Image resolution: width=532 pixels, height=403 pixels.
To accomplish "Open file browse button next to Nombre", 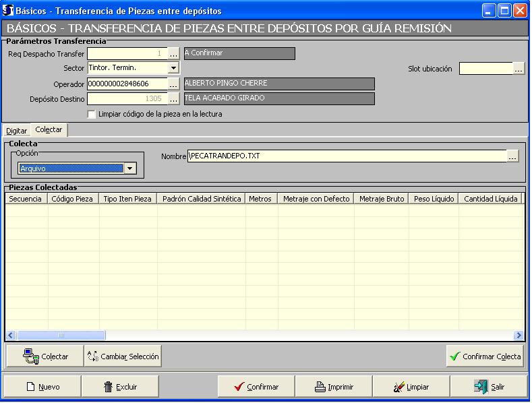I will (x=513, y=156).
